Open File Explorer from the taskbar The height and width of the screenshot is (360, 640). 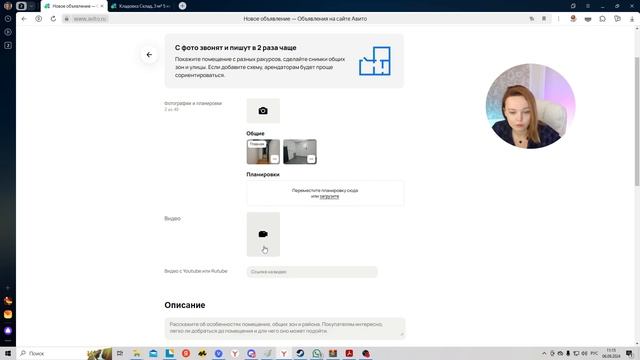[x=136, y=353]
